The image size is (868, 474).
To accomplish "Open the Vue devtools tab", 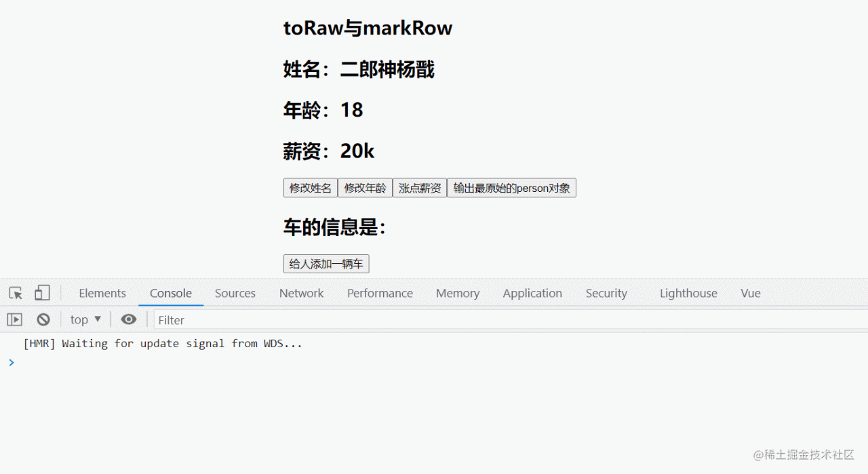I will [x=750, y=293].
